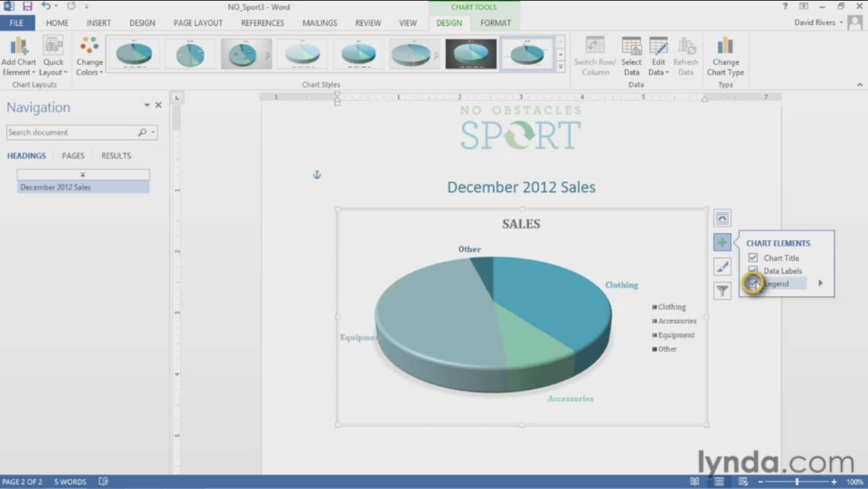868x489 pixels.
Task: Select the Accessories data label
Action: 570,399
